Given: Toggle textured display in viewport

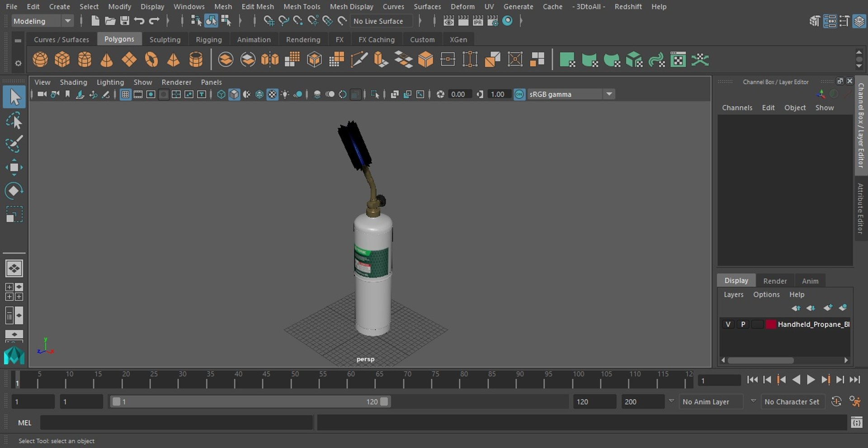Looking at the screenshot, I should (x=272, y=94).
